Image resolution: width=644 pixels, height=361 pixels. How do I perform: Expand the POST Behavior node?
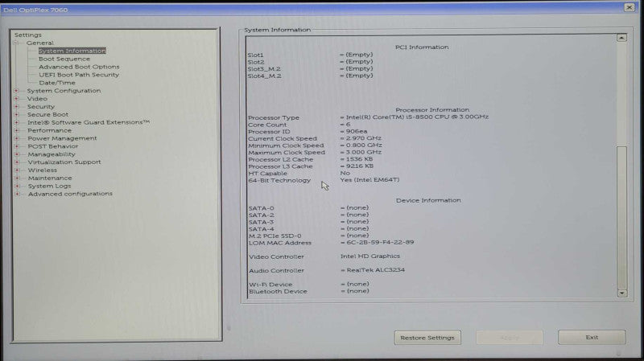tap(17, 146)
